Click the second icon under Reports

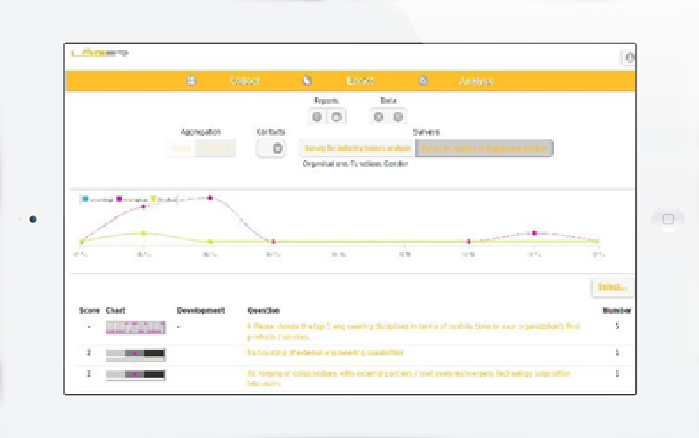click(337, 117)
